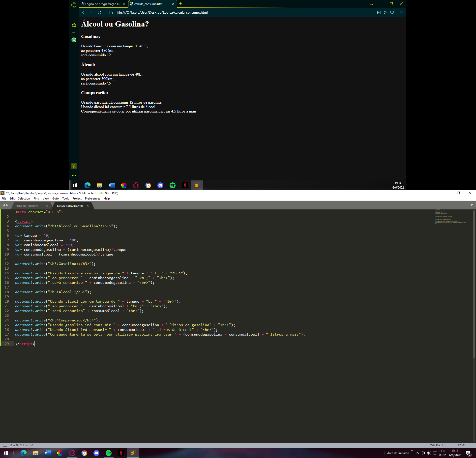Viewport: 476px width, 458px height.
Task: Go back one page in Opera
Action: [83, 12]
